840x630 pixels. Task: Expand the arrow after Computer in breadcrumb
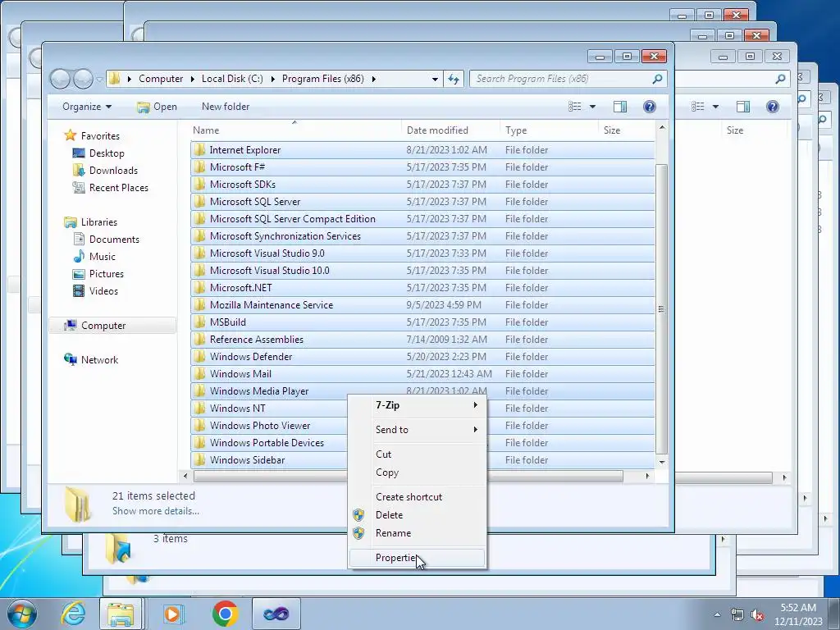click(192, 80)
